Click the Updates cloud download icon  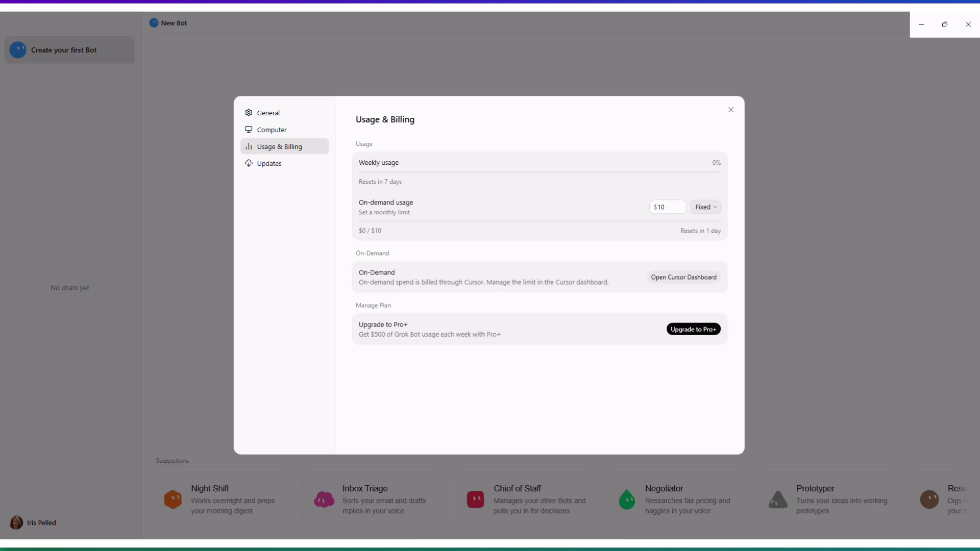[249, 163]
